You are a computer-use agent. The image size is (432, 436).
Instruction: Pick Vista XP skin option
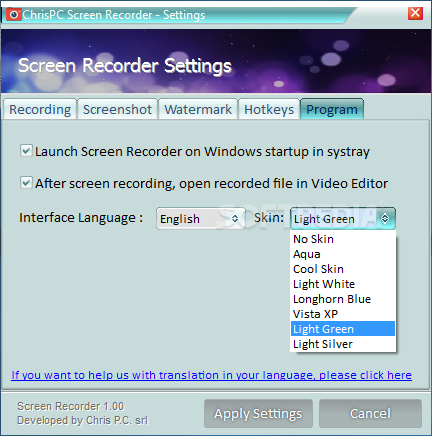point(343,314)
